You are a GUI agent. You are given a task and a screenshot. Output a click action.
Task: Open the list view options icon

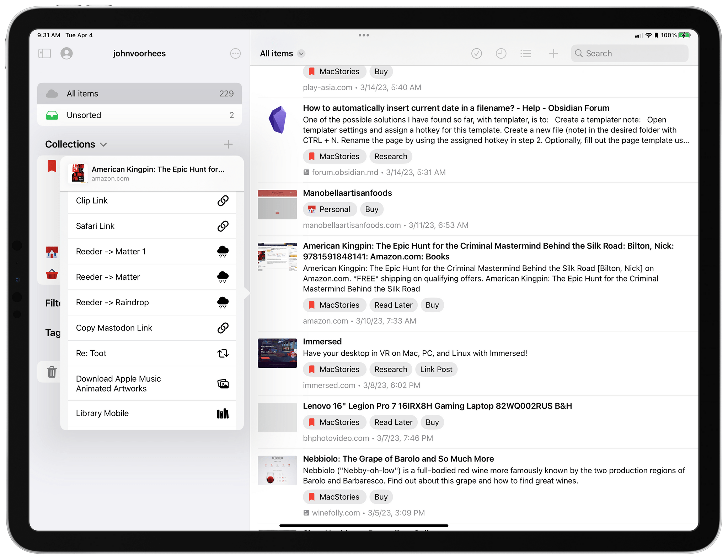point(526,53)
